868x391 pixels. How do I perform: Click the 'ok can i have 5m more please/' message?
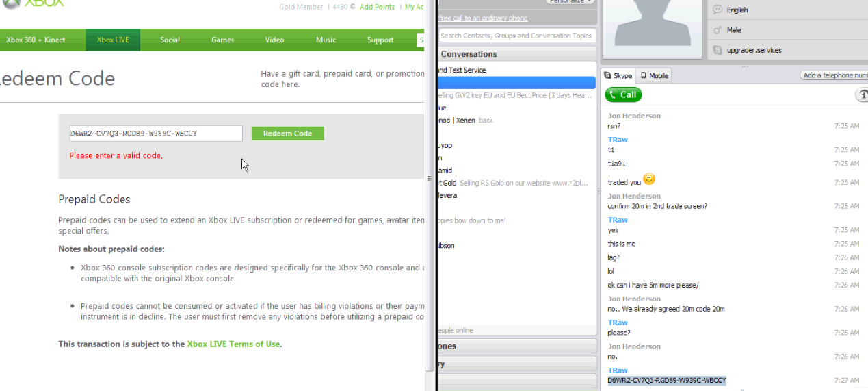click(653, 285)
